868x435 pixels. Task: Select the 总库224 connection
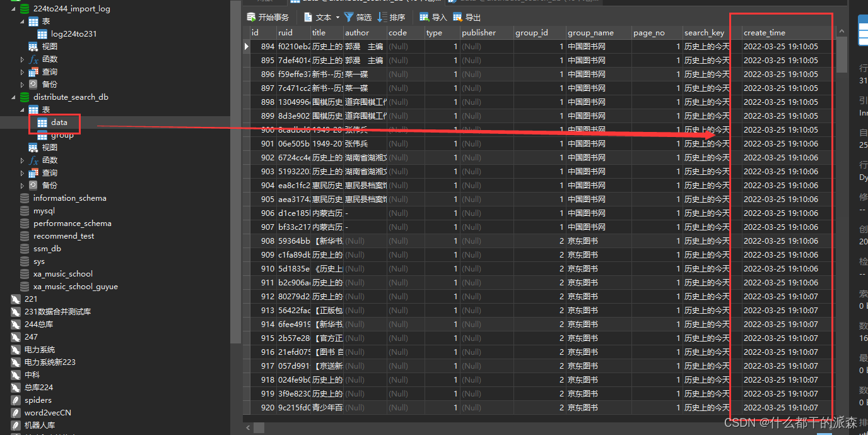pyautogui.click(x=39, y=388)
